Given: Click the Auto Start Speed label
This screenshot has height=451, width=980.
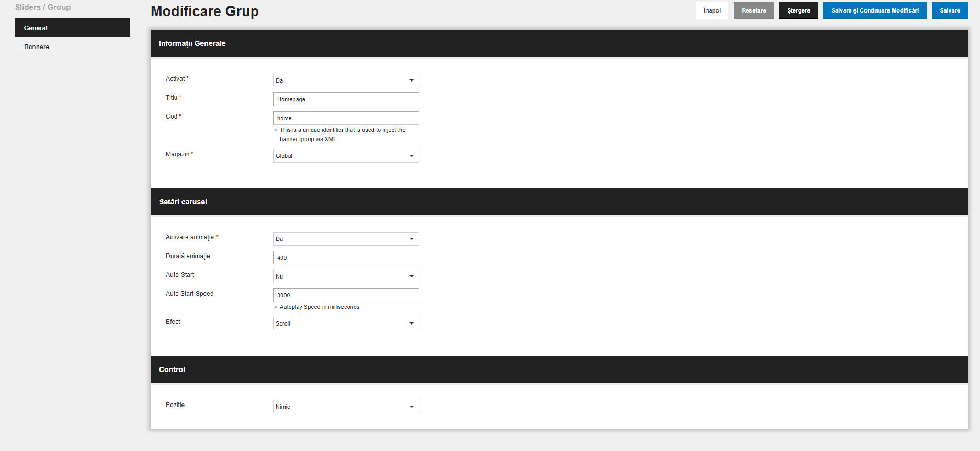Looking at the screenshot, I should (x=189, y=294).
